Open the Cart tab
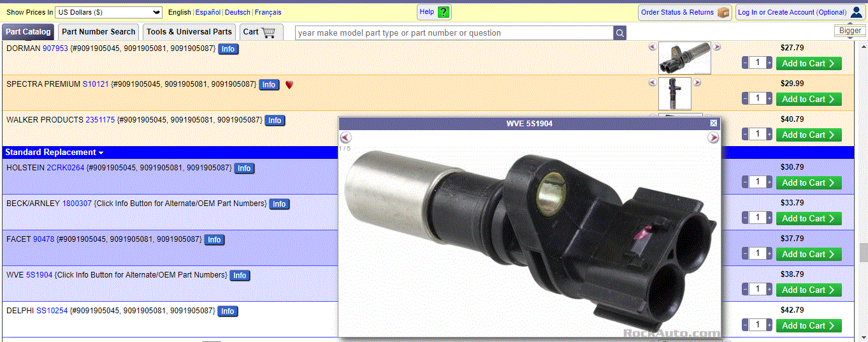 point(261,32)
